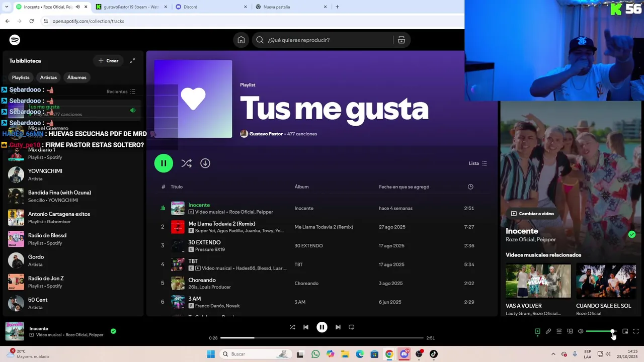Open 50 Cent artist in library
Image resolution: width=644 pixels, height=362 pixels.
(x=73, y=303)
